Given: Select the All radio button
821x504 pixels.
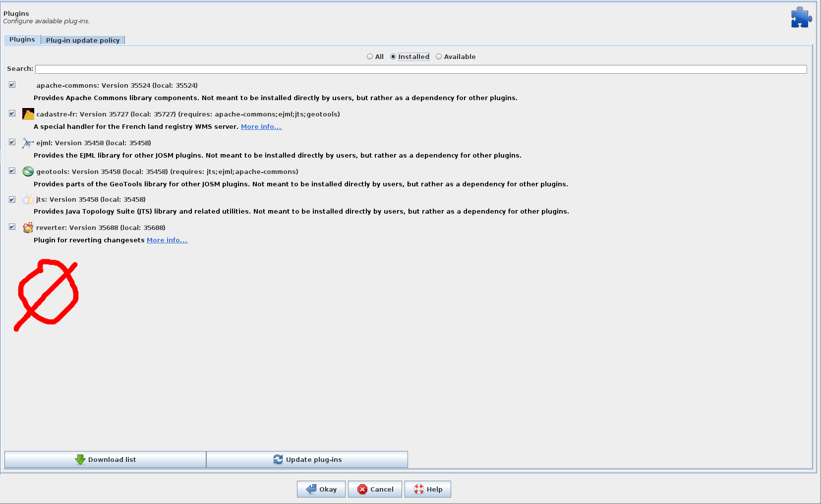Looking at the screenshot, I should [x=370, y=57].
